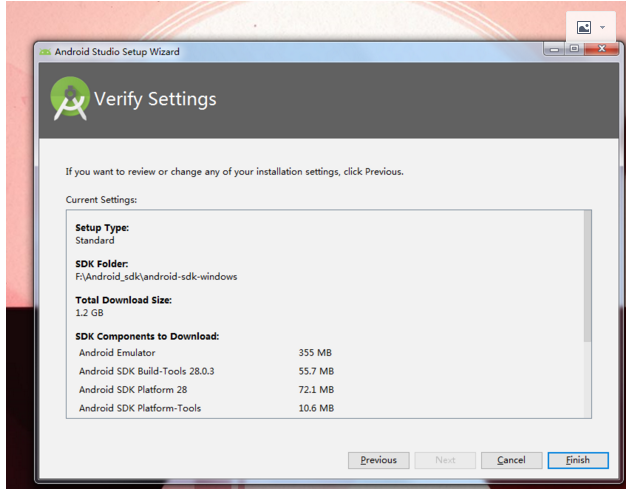Click the installation settings instruction sentence
The width and height of the screenshot is (627, 490).
tap(235, 172)
